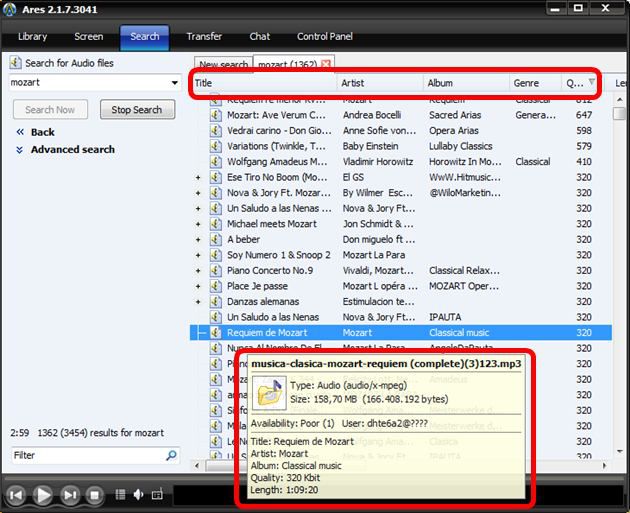Click the audio file icon beside Piano Concerto No.9
The image size is (630, 513).
(216, 271)
